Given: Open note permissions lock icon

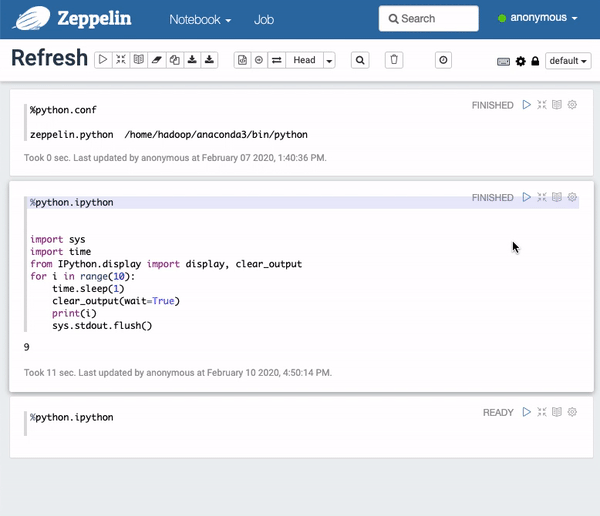Looking at the screenshot, I should (535, 61).
